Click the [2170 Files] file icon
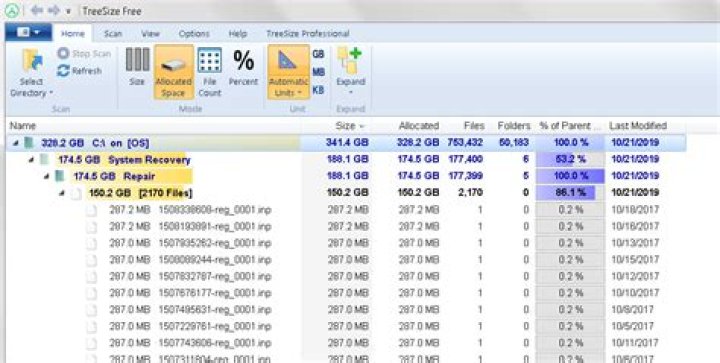The image size is (720, 363). point(76,193)
